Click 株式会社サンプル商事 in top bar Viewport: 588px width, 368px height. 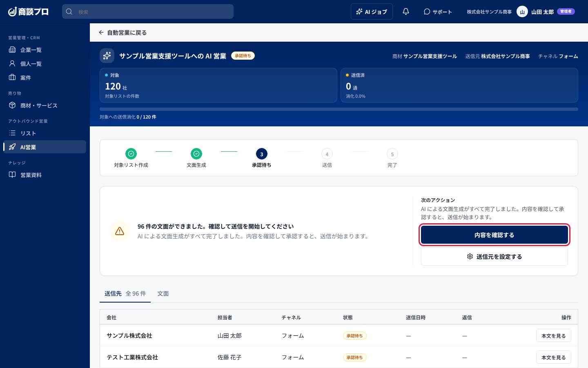(489, 12)
